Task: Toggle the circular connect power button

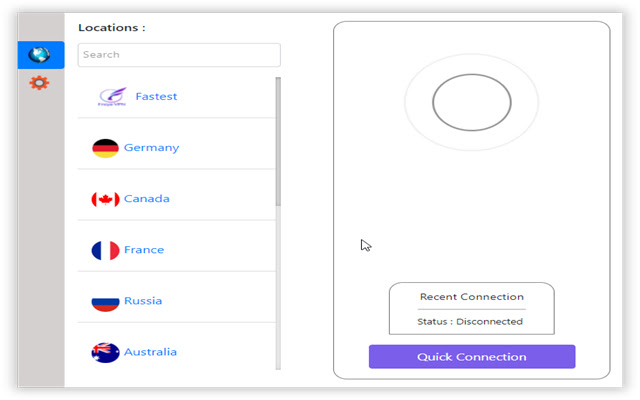Action: pos(472,102)
